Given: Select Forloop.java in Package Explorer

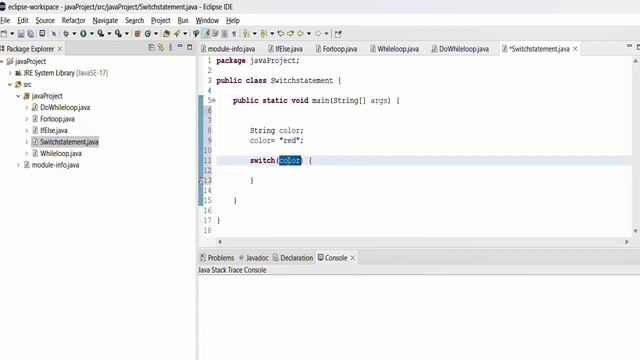Looking at the screenshot, I should [57, 119].
